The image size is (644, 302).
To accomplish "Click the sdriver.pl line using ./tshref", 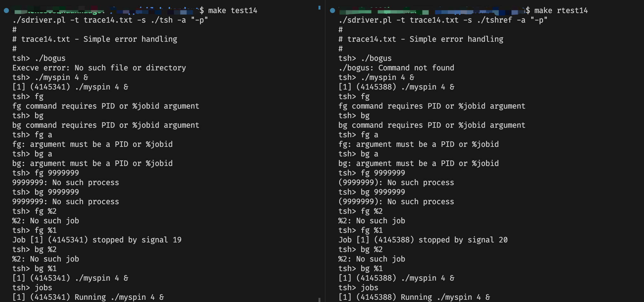I will (443, 20).
